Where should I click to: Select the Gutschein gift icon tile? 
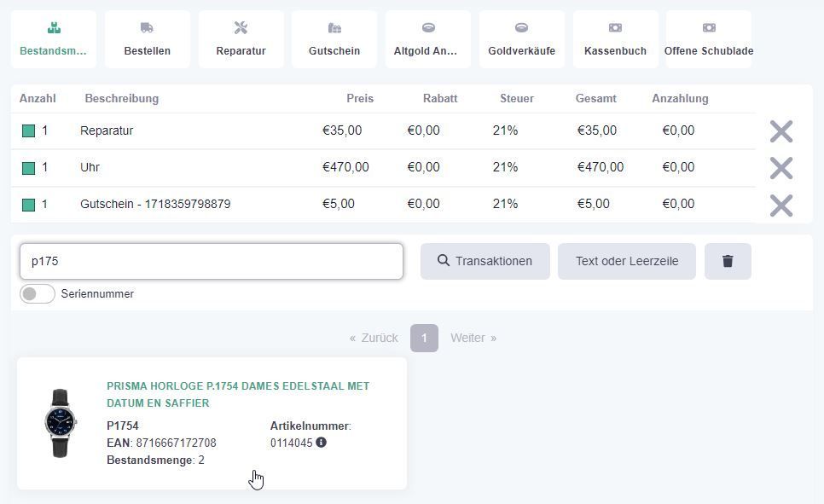tap(334, 39)
